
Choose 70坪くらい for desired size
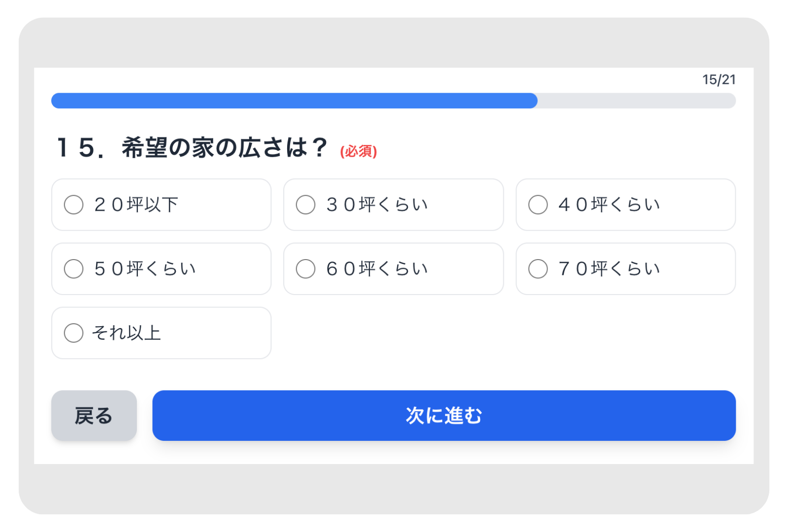click(538, 268)
